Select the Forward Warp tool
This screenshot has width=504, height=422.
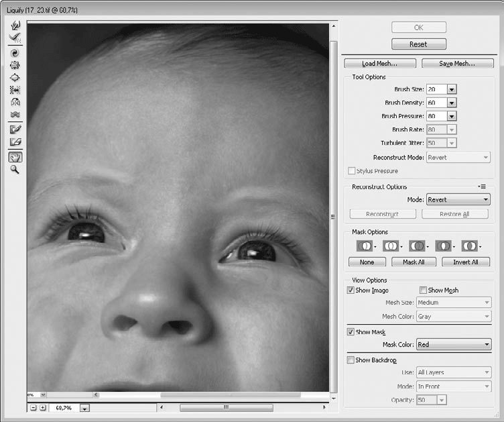point(15,25)
